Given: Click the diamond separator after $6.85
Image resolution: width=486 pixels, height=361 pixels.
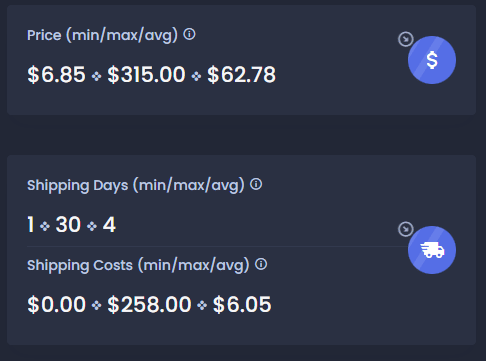Looking at the screenshot, I should pos(96,76).
